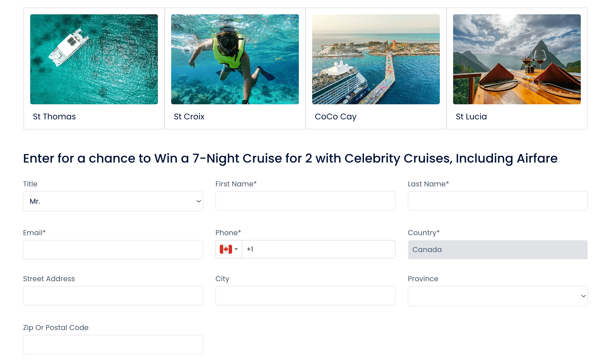Click the St Thomas destination label
The image size is (611, 364).
click(54, 117)
